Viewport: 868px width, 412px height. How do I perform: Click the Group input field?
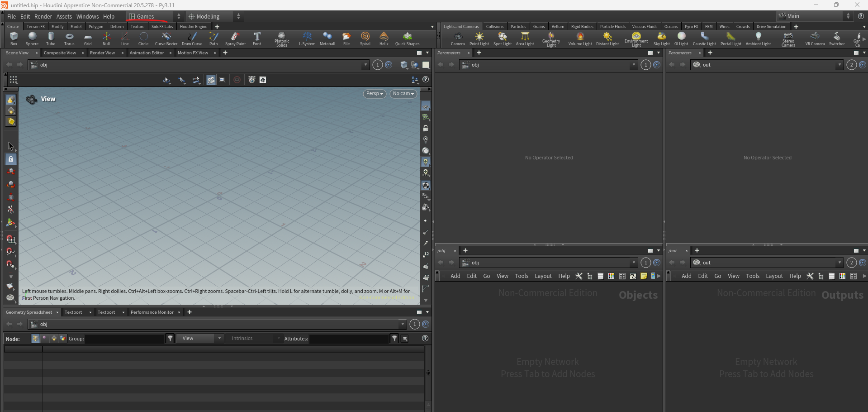[x=125, y=338]
